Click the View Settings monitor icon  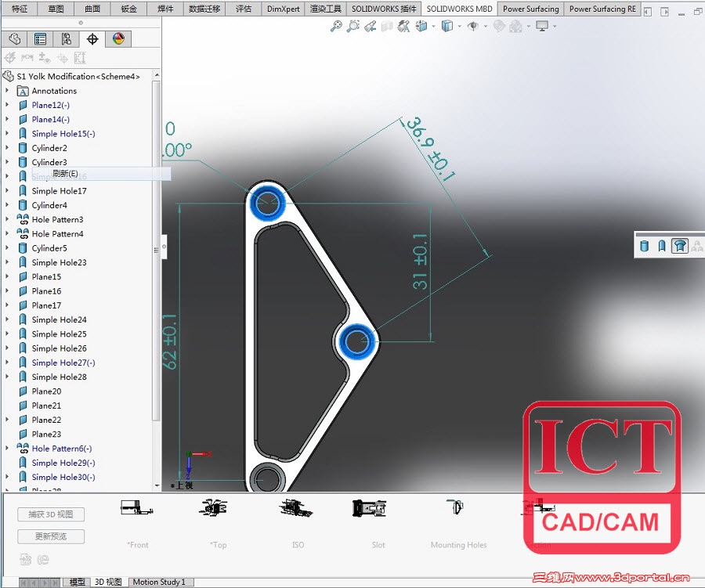(x=542, y=27)
